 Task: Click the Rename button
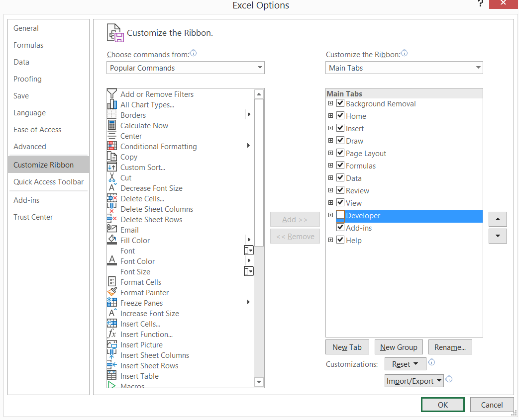450,347
